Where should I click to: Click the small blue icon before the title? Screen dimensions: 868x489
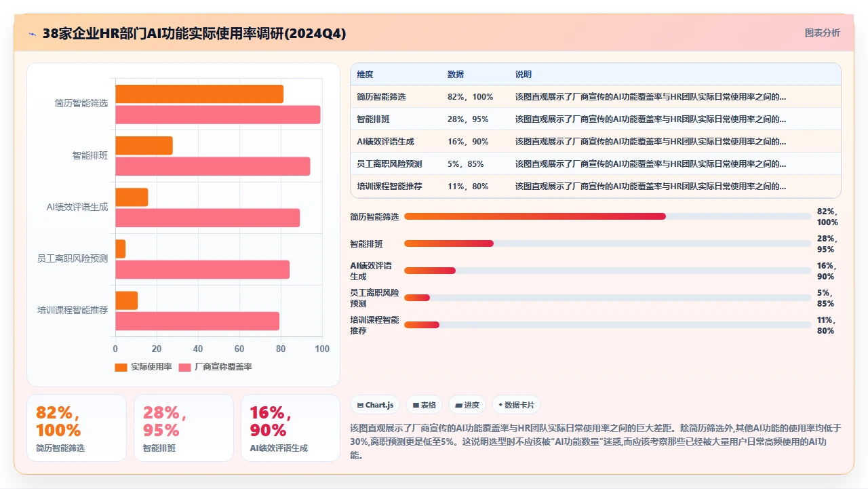coord(32,34)
